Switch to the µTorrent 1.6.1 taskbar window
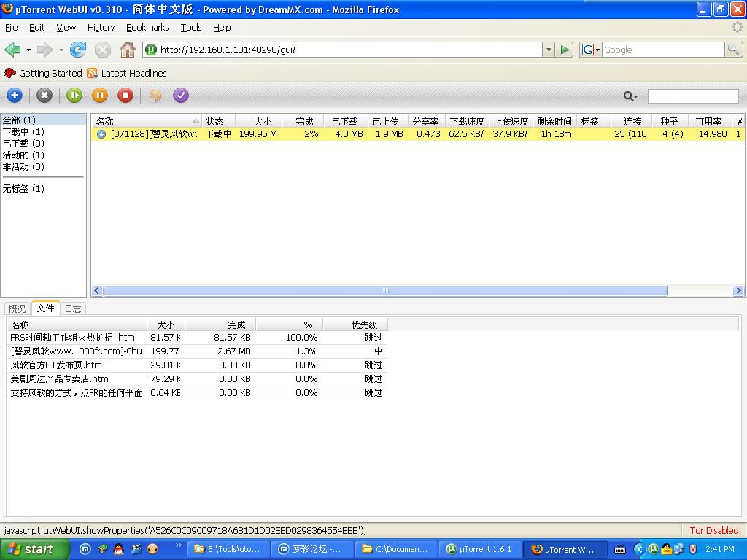 [x=479, y=550]
